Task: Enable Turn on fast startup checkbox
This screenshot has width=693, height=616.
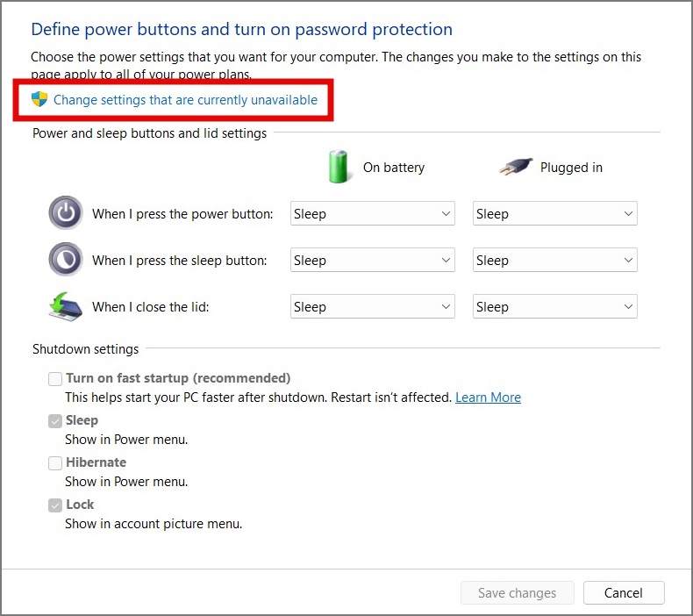Action: [55, 378]
